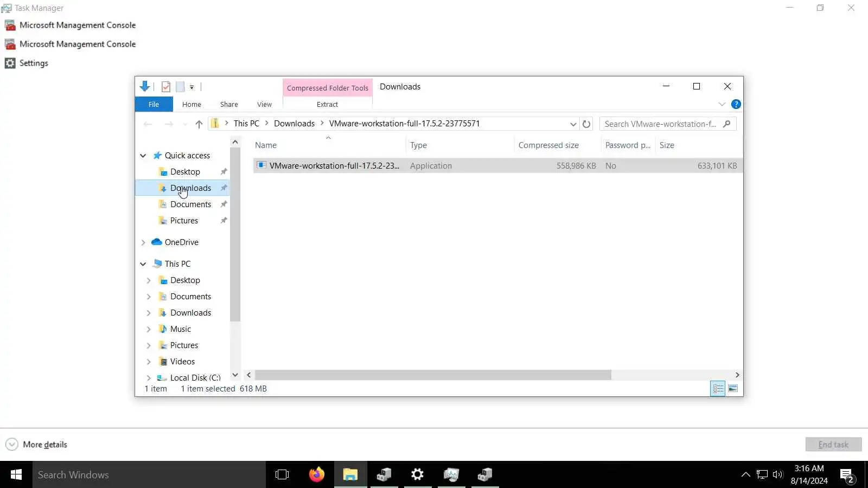Open the Customize Quick Access Toolbar dropdown
The height and width of the screenshot is (488, 868).
point(192,87)
